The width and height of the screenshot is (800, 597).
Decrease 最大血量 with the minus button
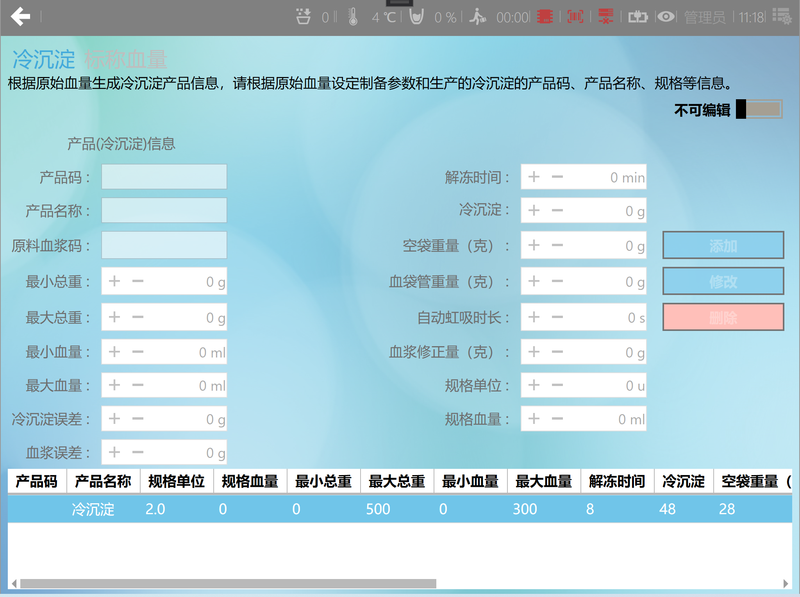(x=138, y=385)
